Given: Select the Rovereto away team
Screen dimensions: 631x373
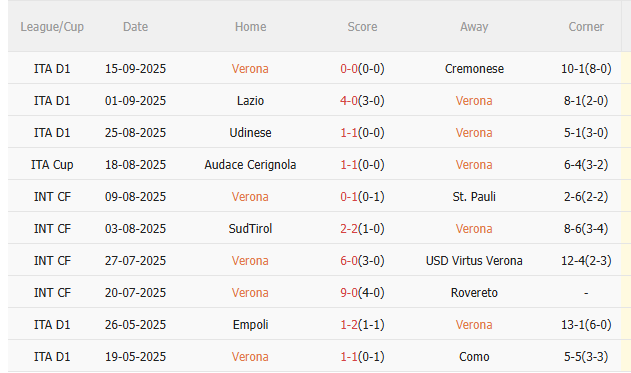Looking at the screenshot, I should point(474,293).
